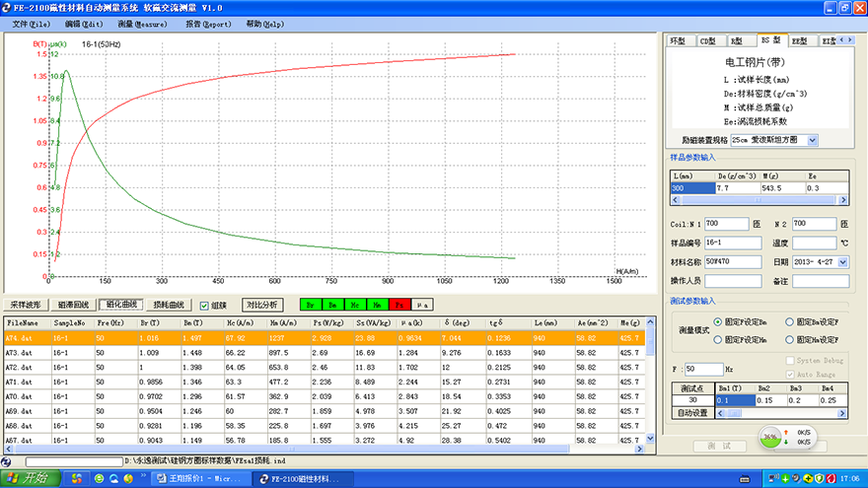Click the 备注 input field
The height and width of the screenshot is (488, 868).
pyautogui.click(x=821, y=281)
